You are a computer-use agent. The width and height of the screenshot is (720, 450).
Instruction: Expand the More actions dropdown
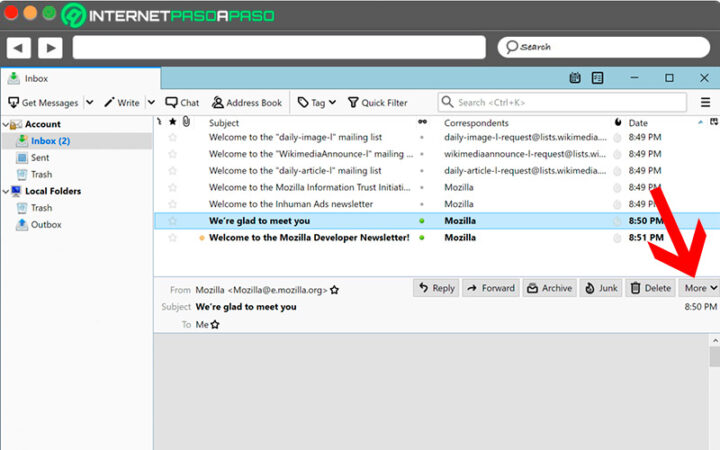700,288
